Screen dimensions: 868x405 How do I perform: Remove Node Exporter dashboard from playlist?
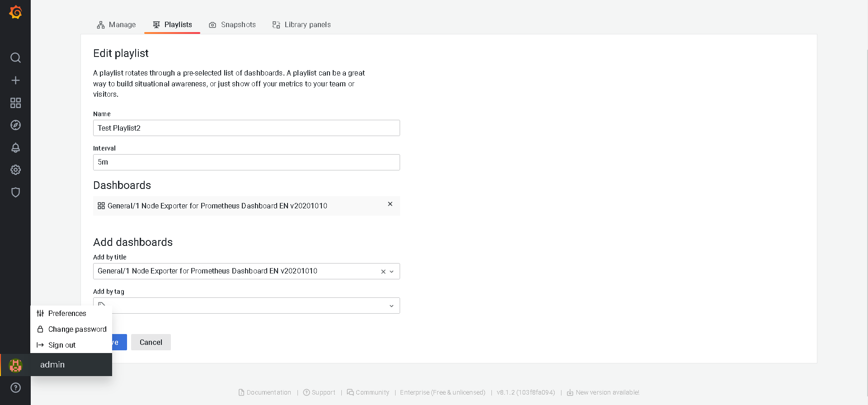pyautogui.click(x=390, y=204)
